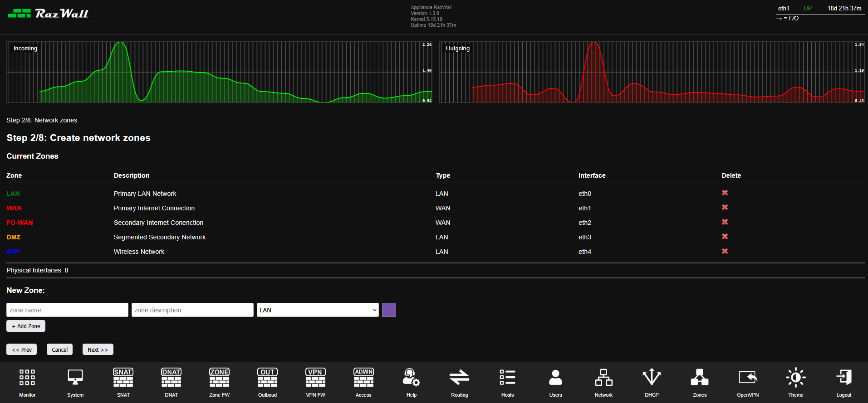The height and width of the screenshot is (403, 868).
Task: Open the DNAT firewall icon
Action: click(x=172, y=378)
